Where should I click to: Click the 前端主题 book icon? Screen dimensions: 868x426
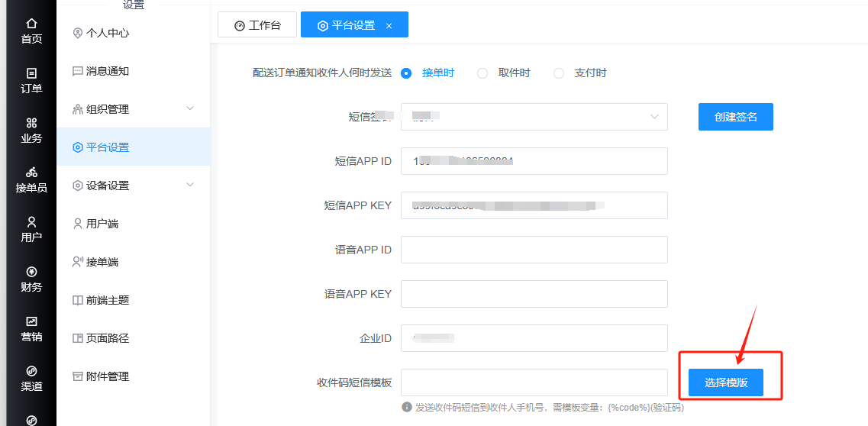coord(78,300)
